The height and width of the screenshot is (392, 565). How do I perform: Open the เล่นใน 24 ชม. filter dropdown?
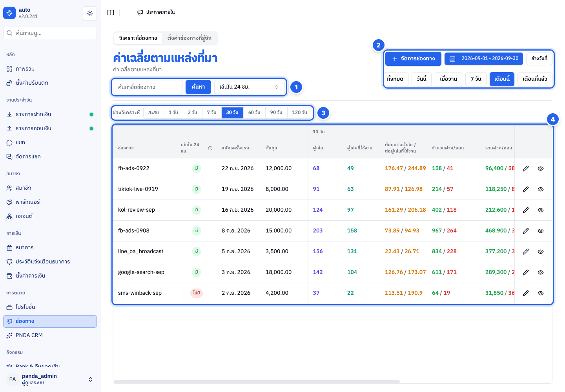[x=250, y=87]
